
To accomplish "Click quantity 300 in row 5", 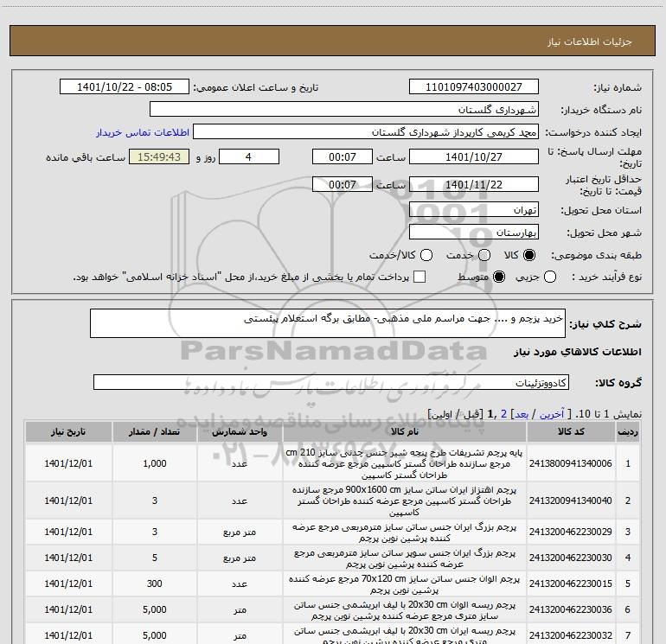I will pos(155,583).
